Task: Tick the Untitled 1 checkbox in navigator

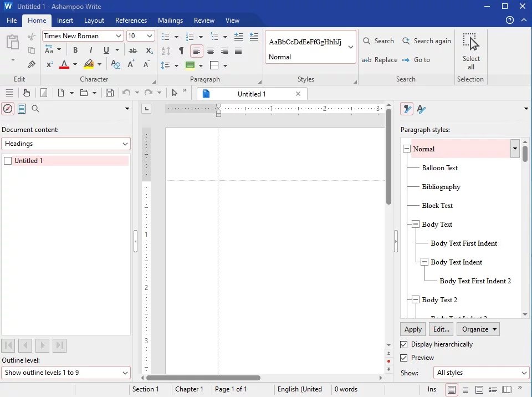Action: pyautogui.click(x=8, y=161)
